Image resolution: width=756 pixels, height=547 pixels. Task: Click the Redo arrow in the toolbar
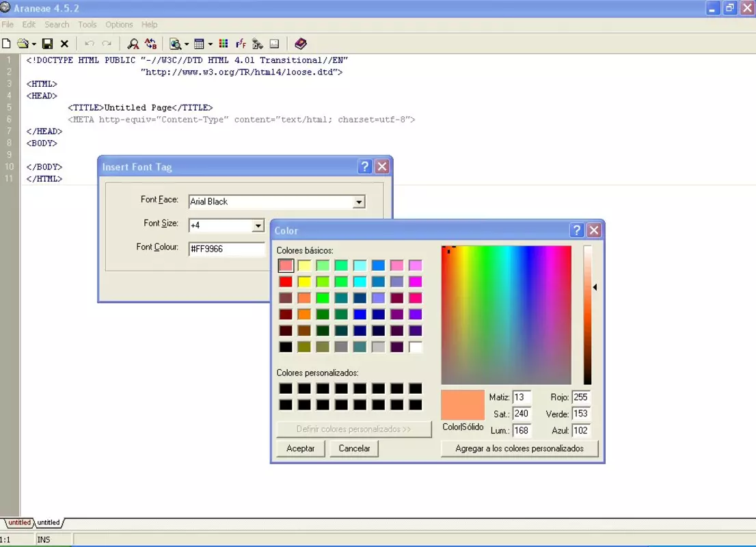(x=107, y=44)
